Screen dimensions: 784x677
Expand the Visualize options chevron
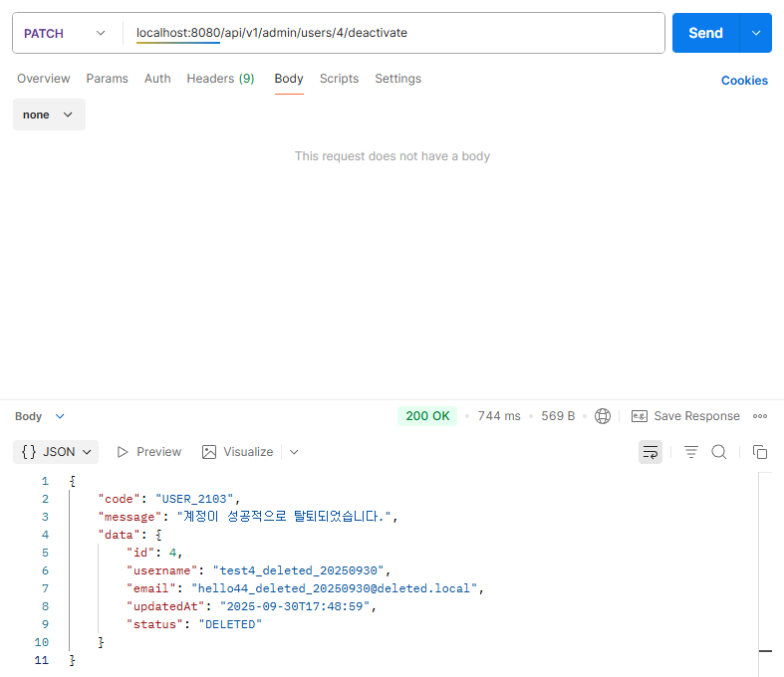pos(294,452)
